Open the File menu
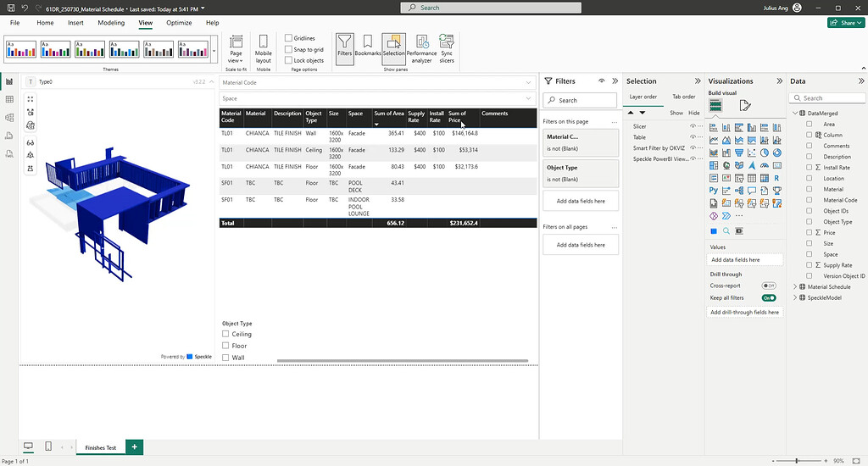This screenshot has width=868, height=466. click(x=15, y=23)
